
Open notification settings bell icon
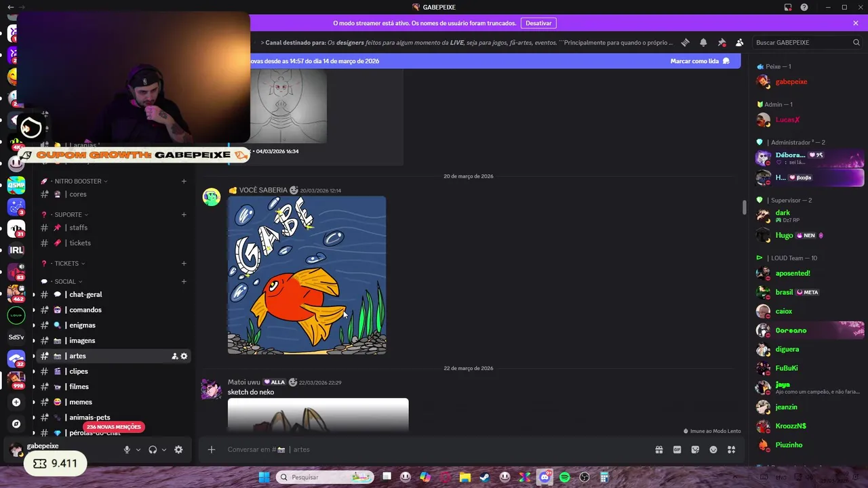703,42
